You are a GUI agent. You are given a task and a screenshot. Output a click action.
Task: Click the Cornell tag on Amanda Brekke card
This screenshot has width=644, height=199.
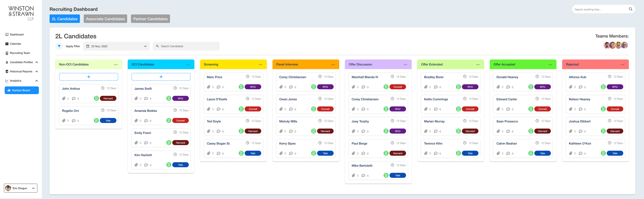(180, 121)
